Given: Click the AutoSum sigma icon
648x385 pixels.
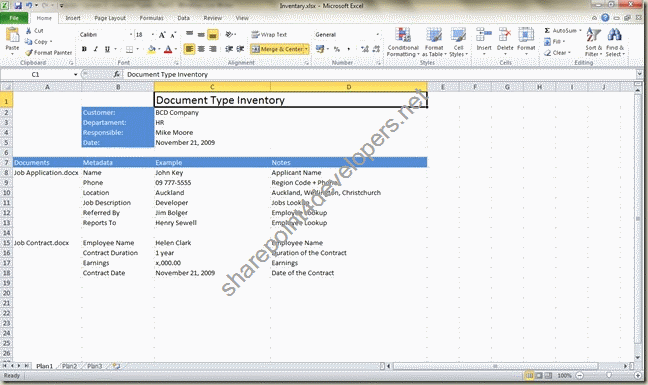Looking at the screenshot, I should tap(547, 31).
